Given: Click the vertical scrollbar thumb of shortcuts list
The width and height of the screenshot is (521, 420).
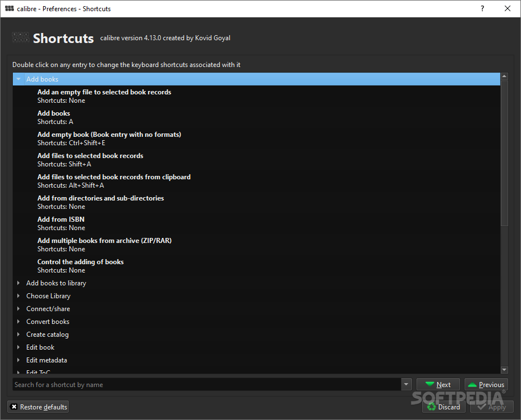Looking at the screenshot, I should [504, 153].
